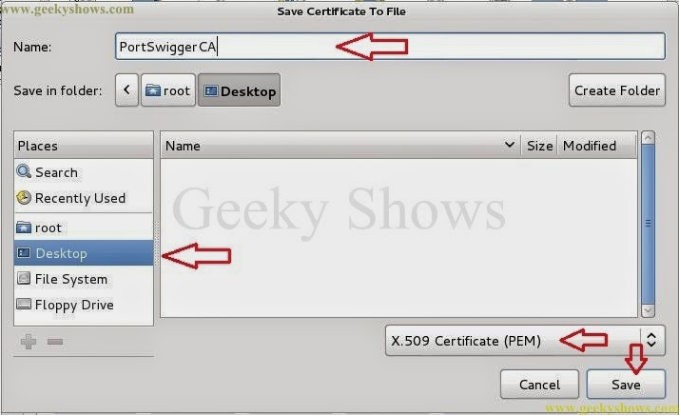Viewport: 681px width, 416px height.
Task: Open the X.509 Certificate (PEM) format dropdown
Action: coord(525,340)
